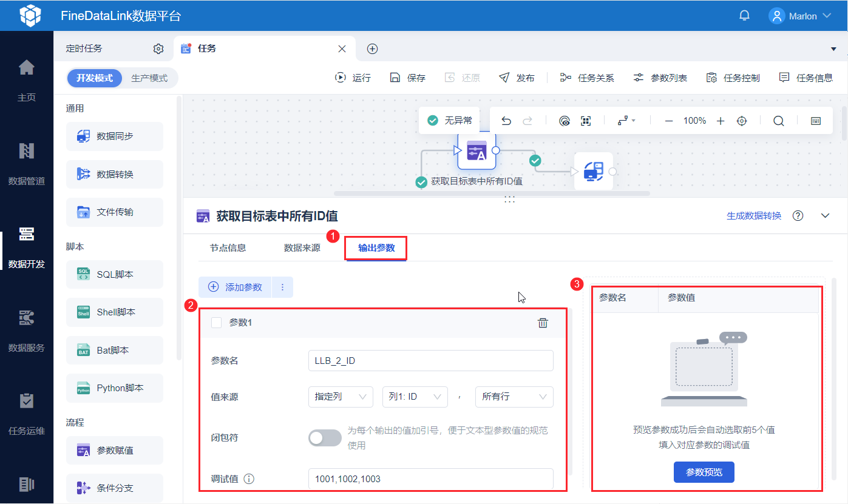Click the 发布 button
The image size is (848, 504).
point(517,78)
